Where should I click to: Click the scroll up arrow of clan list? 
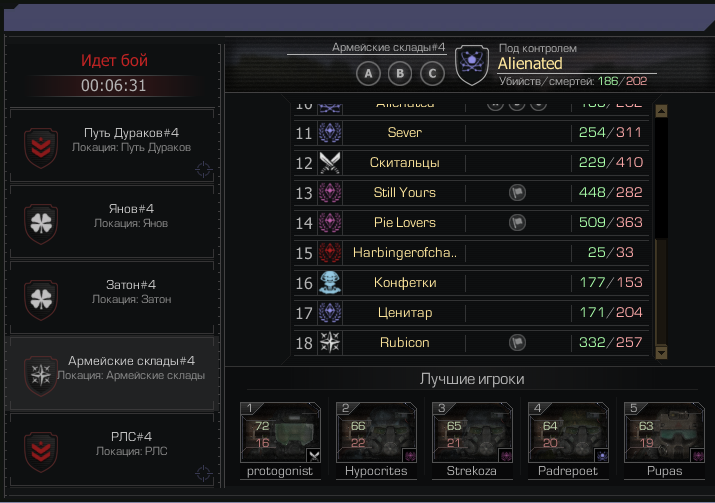tap(661, 111)
